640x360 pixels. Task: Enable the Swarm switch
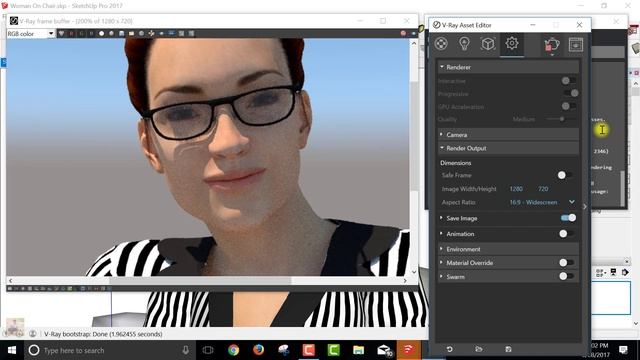point(567,277)
